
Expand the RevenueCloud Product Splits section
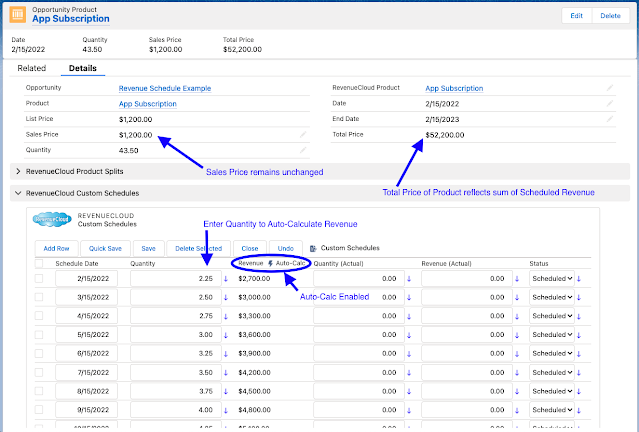pyautogui.click(x=18, y=171)
